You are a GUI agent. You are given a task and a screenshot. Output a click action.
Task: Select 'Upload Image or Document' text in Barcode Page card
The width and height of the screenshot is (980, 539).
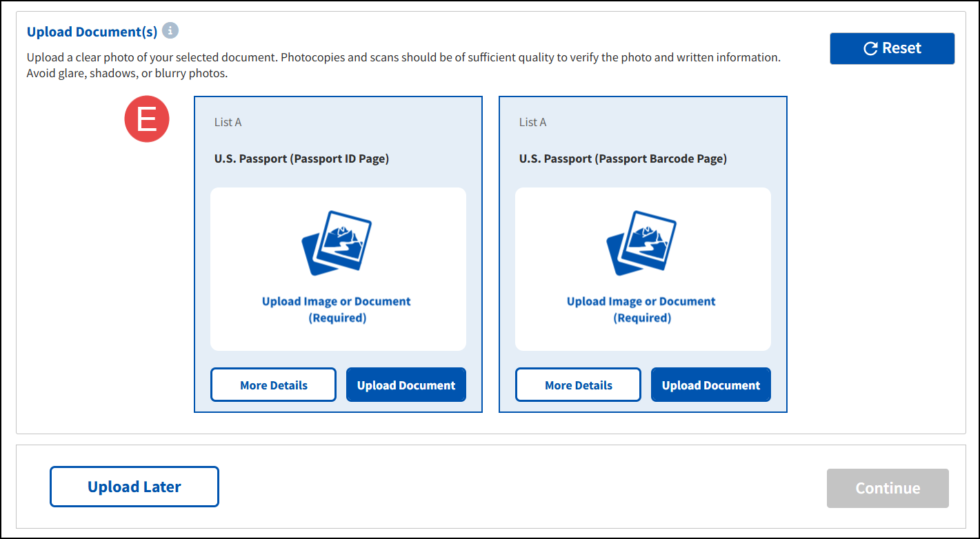641,302
